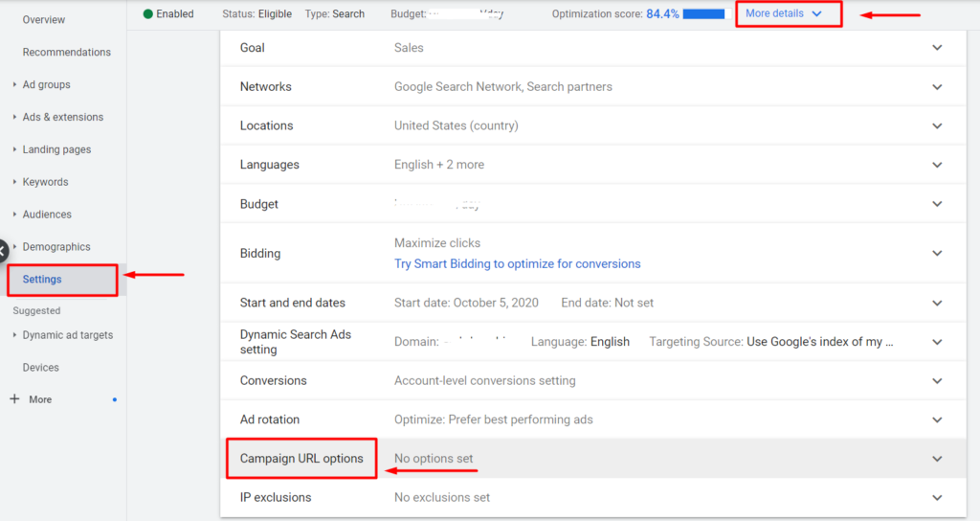Expand the Networks row chevron
Screen dimensions: 980x521
click(937, 87)
